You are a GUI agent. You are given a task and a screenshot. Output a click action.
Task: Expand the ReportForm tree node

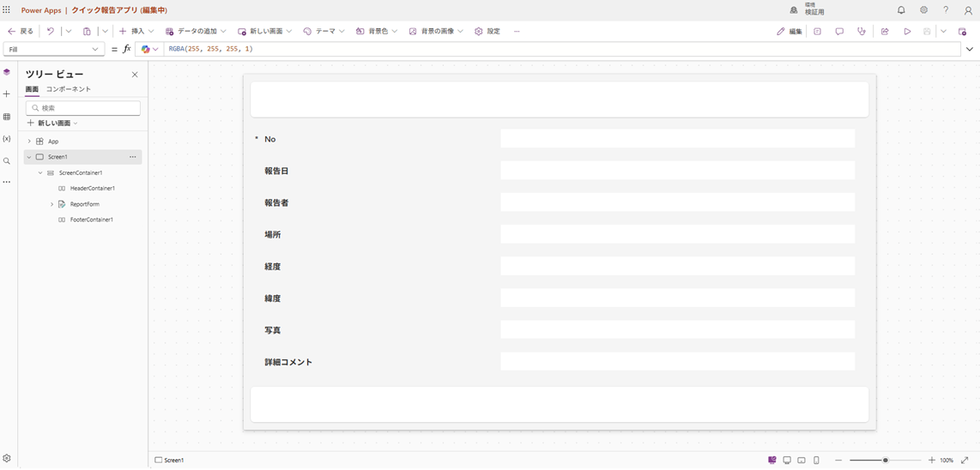pyautogui.click(x=51, y=204)
